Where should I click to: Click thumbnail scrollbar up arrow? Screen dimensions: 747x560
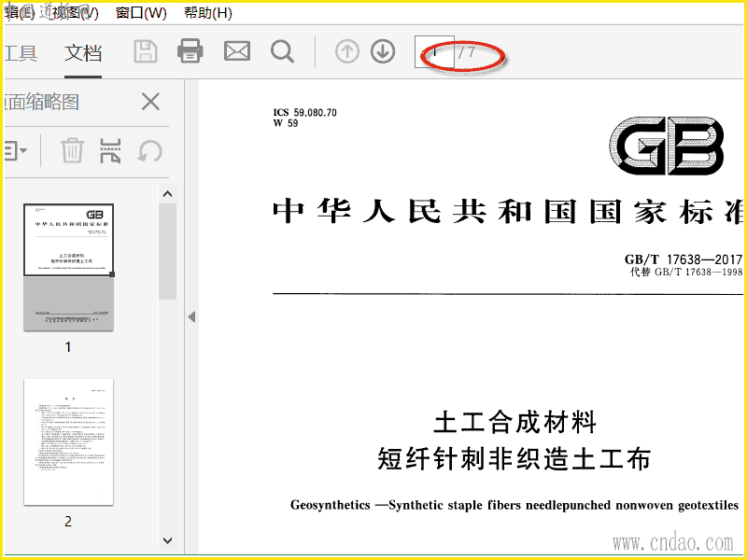167,194
